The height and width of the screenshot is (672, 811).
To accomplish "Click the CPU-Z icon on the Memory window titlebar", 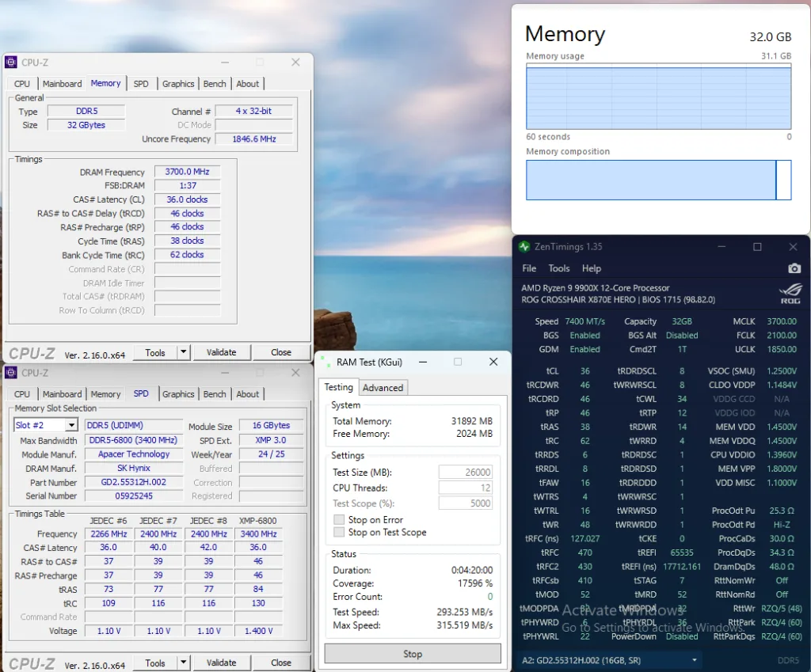I will coord(11,61).
